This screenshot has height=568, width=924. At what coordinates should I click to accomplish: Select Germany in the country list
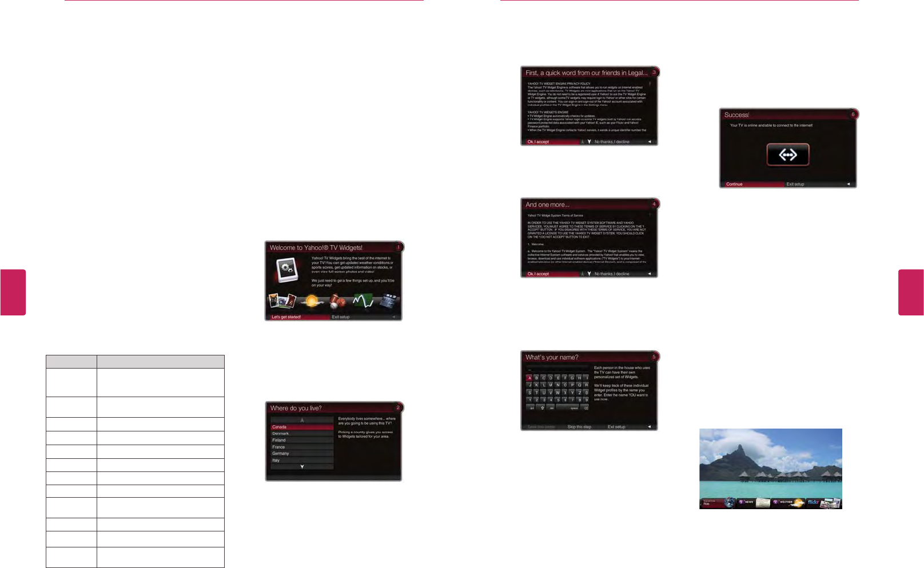tap(302, 453)
